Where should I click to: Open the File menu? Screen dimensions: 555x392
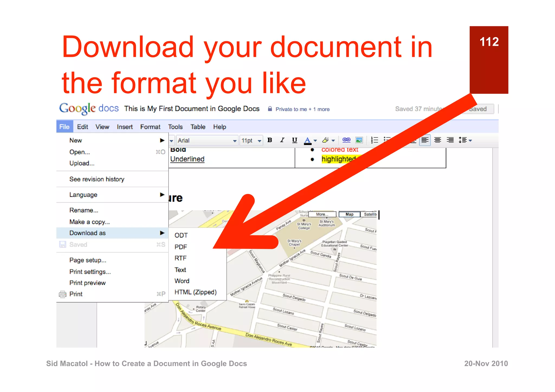(x=64, y=127)
